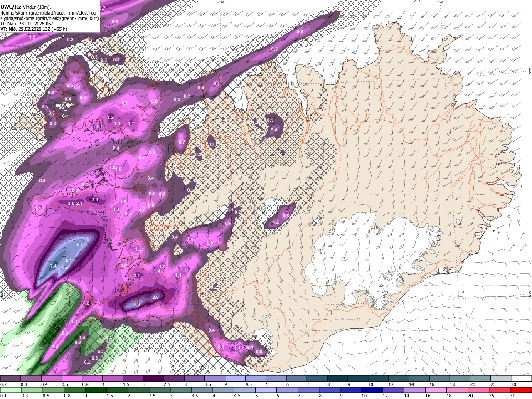Click the 'IT: Mán. 23. 02. 2026 06Z' line

coord(27,24)
